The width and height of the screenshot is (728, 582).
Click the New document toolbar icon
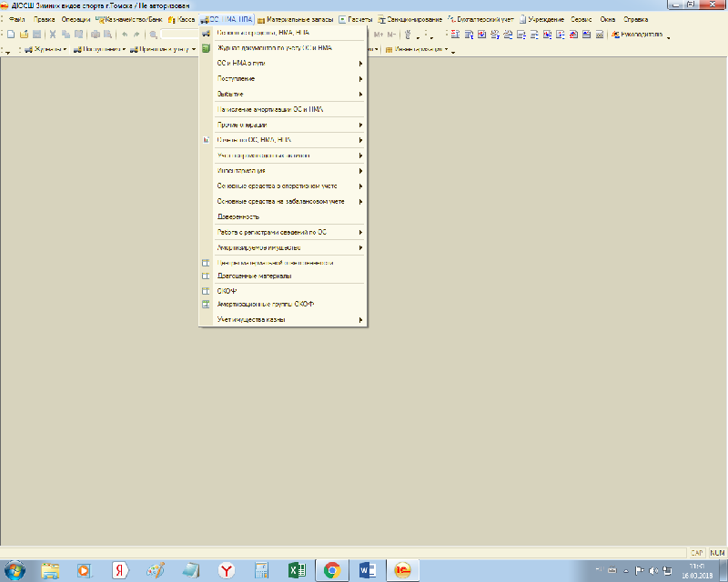point(11,35)
